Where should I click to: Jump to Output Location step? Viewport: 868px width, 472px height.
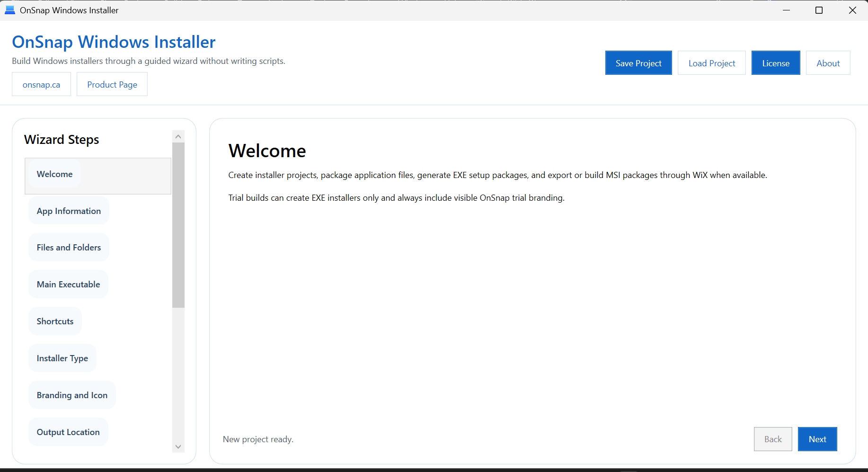(68, 432)
